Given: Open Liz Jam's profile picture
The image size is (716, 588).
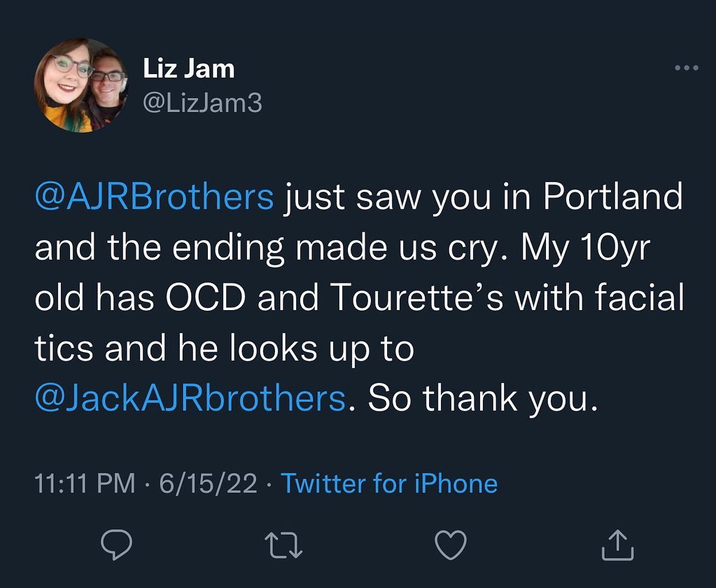Looking at the screenshot, I should tap(80, 85).
